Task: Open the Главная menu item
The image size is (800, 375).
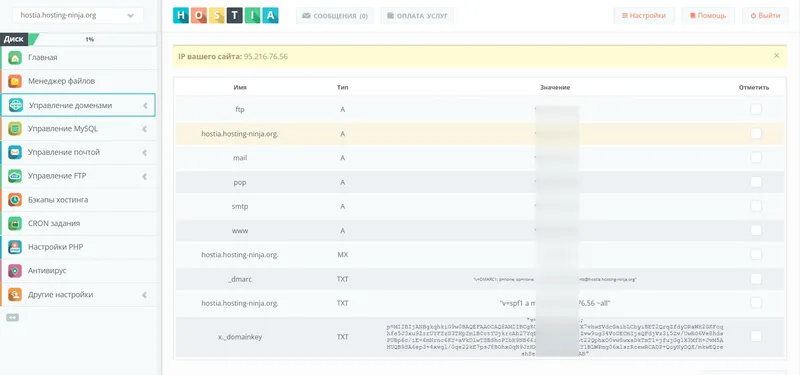Action: (x=78, y=58)
